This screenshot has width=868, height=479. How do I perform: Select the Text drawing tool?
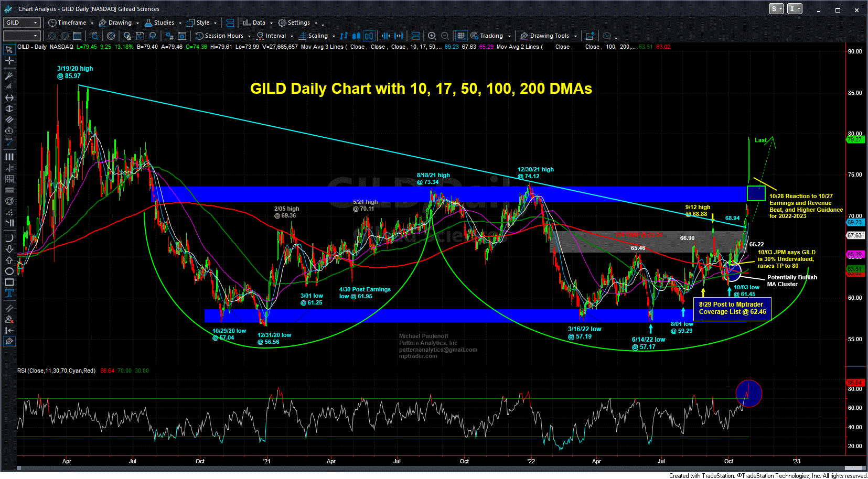pos(9,293)
